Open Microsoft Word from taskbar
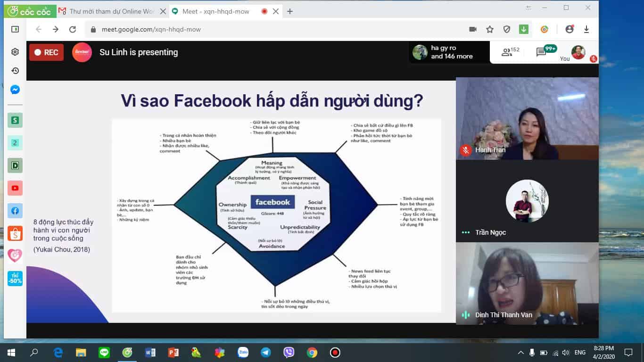644x362 pixels. tap(150, 352)
